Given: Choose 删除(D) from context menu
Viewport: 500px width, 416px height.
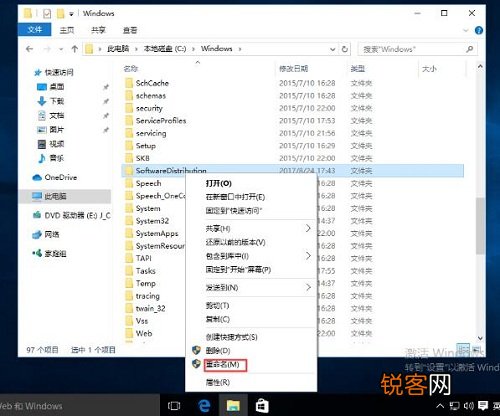Looking at the screenshot, I should point(218,351).
